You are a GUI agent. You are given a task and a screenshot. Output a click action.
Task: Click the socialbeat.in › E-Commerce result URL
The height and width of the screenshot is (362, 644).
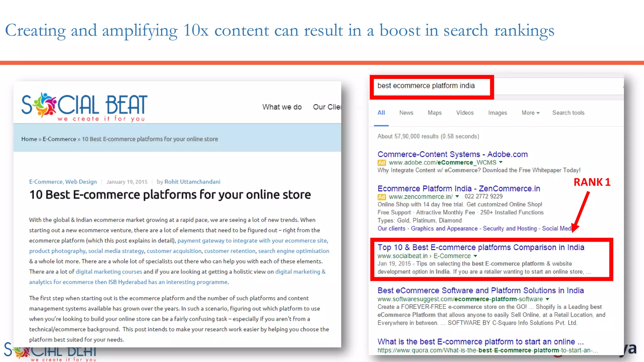point(424,256)
